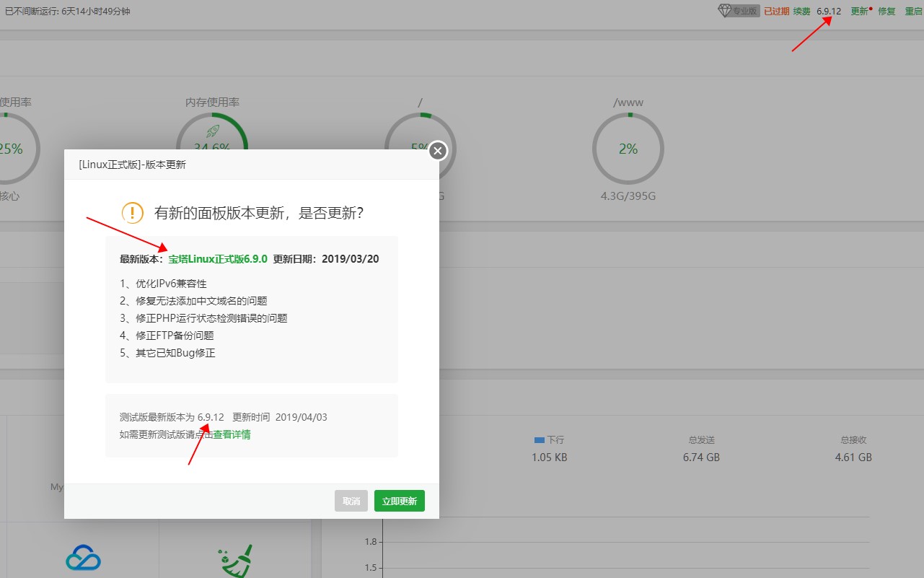Click the 修正PHP运行状态检测错误的问题 line
924x578 pixels.
point(203,318)
